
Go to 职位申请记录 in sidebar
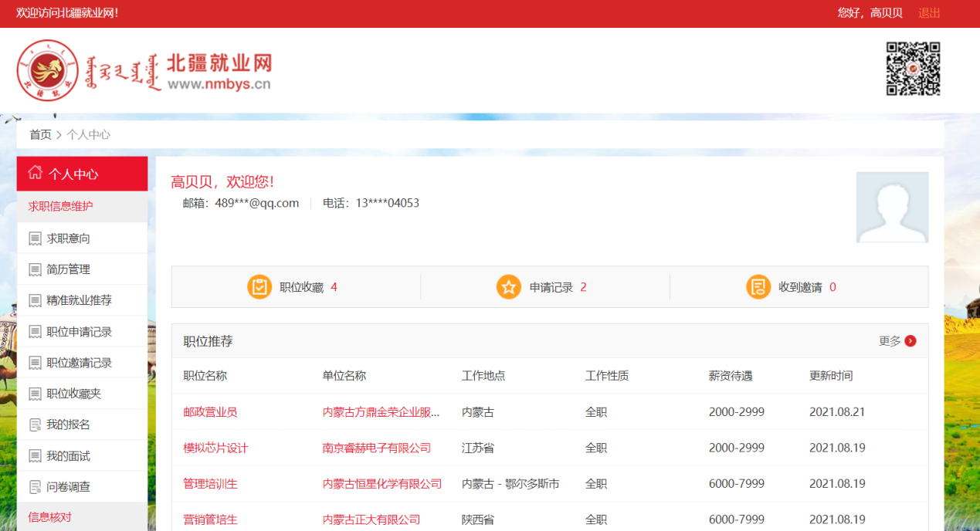tap(79, 332)
